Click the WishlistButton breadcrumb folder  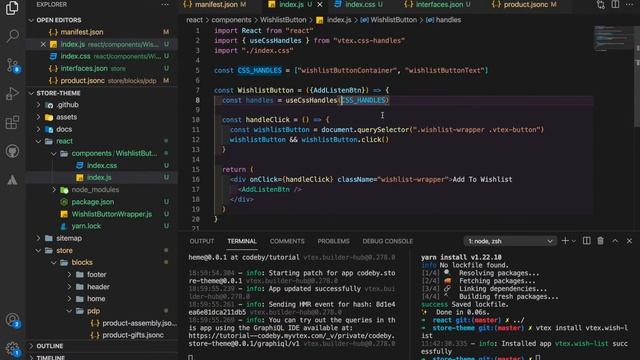coord(283,20)
